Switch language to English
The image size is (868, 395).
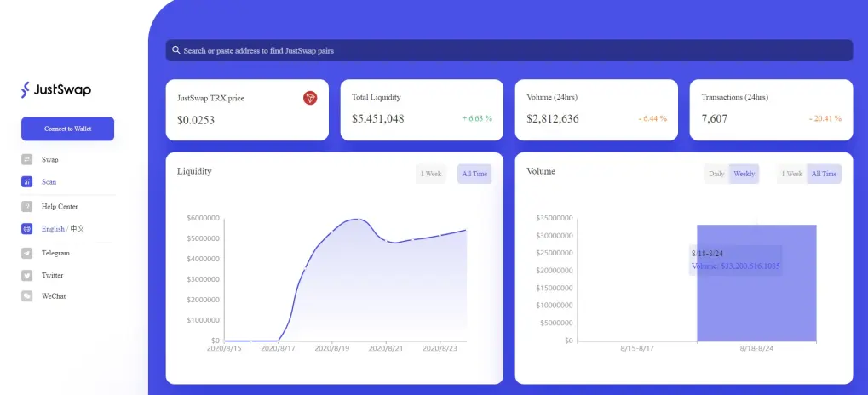(x=53, y=228)
